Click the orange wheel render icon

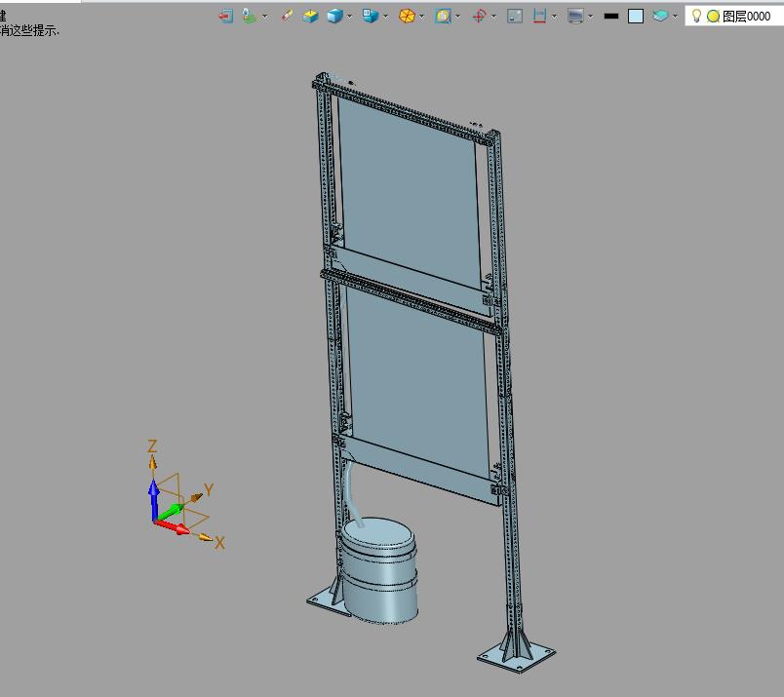pos(408,17)
